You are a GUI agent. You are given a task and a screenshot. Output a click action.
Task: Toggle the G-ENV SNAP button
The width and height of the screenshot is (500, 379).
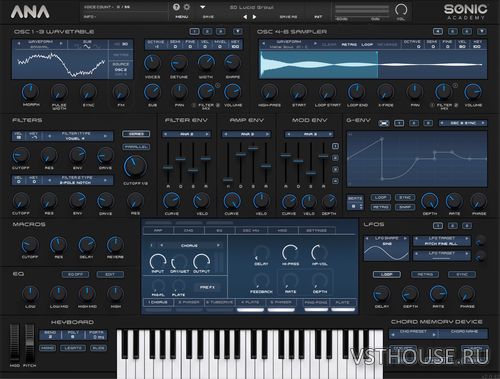click(x=405, y=207)
